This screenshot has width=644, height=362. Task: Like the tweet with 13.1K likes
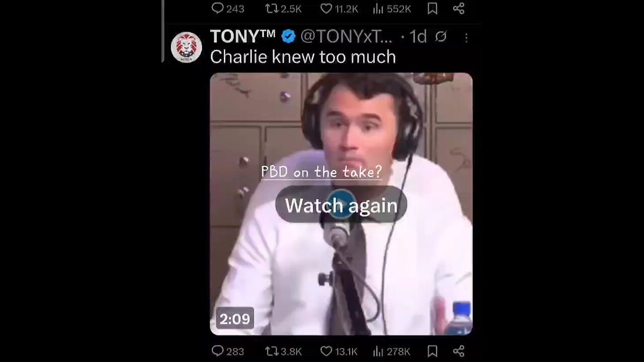339,351
